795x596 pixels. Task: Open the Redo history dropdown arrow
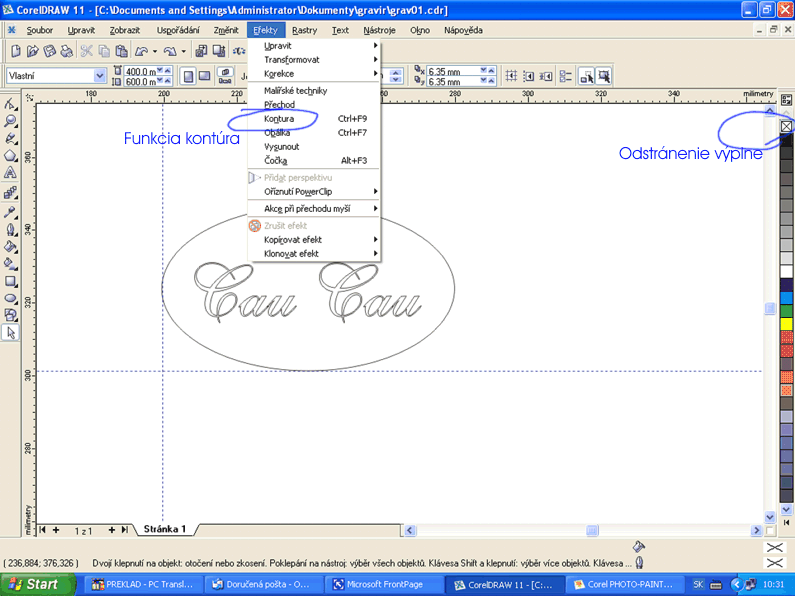(184, 51)
